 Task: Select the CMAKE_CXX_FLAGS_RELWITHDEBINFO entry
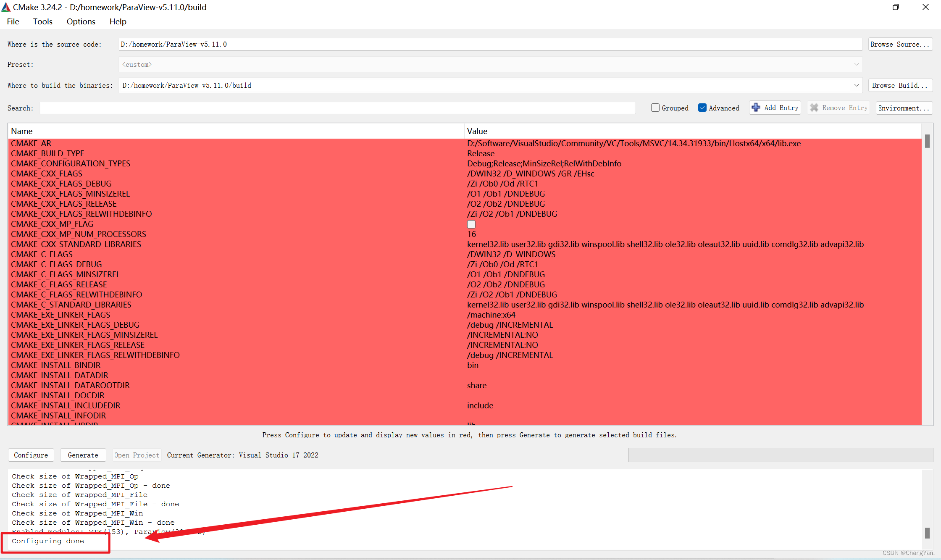click(81, 214)
